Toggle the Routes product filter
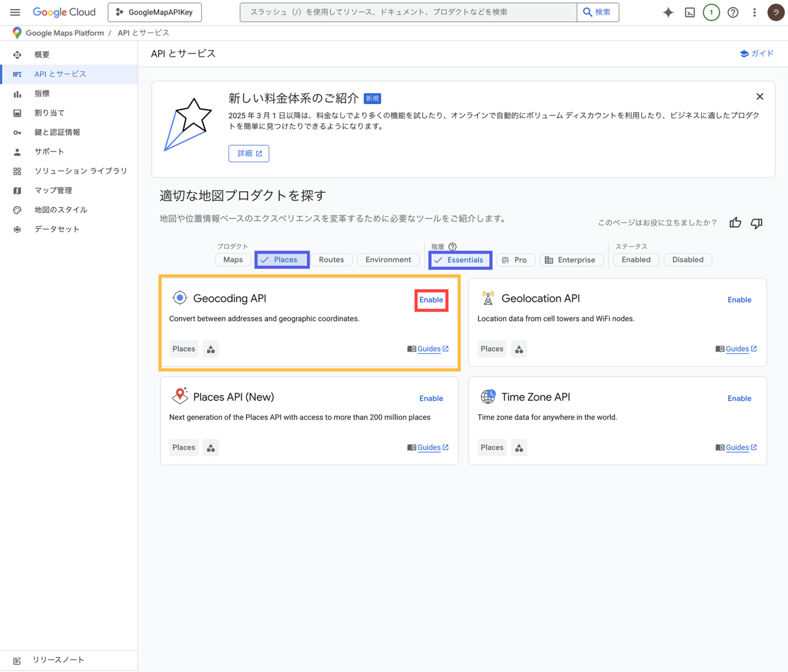This screenshot has width=788, height=672. (331, 260)
